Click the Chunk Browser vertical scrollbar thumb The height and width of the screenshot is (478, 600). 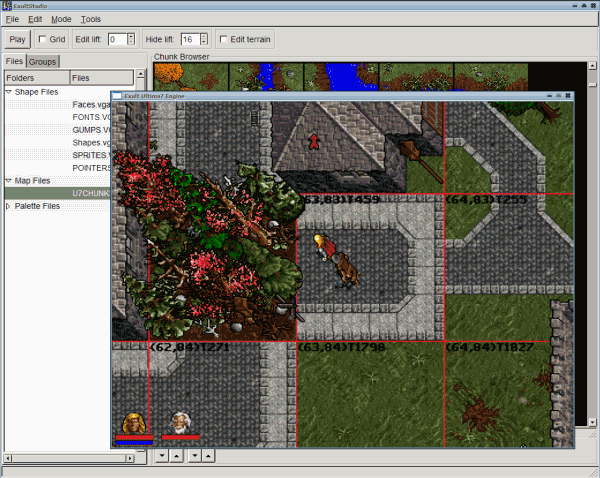click(592, 85)
